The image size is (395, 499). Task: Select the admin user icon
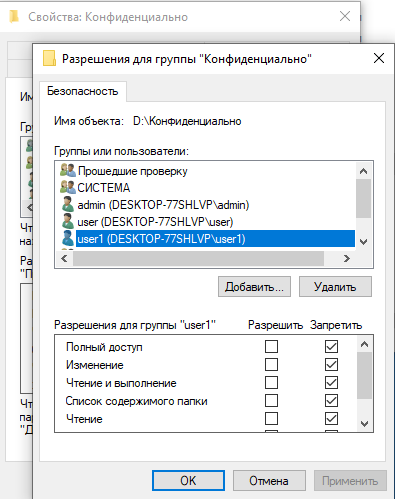coord(68,204)
